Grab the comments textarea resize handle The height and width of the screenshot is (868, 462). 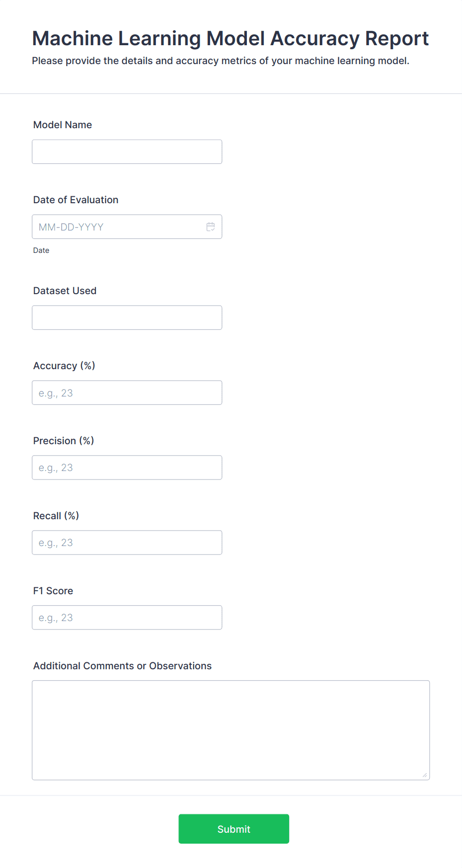[x=425, y=775]
